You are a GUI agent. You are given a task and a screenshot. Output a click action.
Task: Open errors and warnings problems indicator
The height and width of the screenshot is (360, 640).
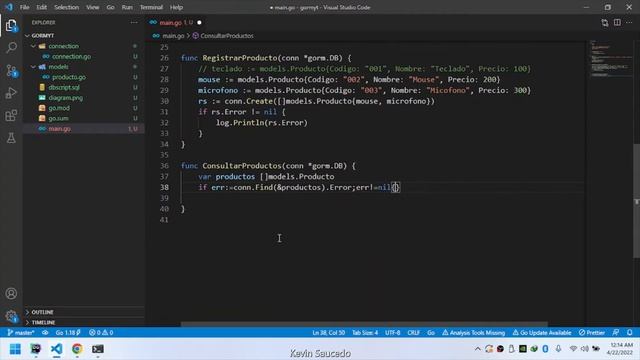(101, 333)
